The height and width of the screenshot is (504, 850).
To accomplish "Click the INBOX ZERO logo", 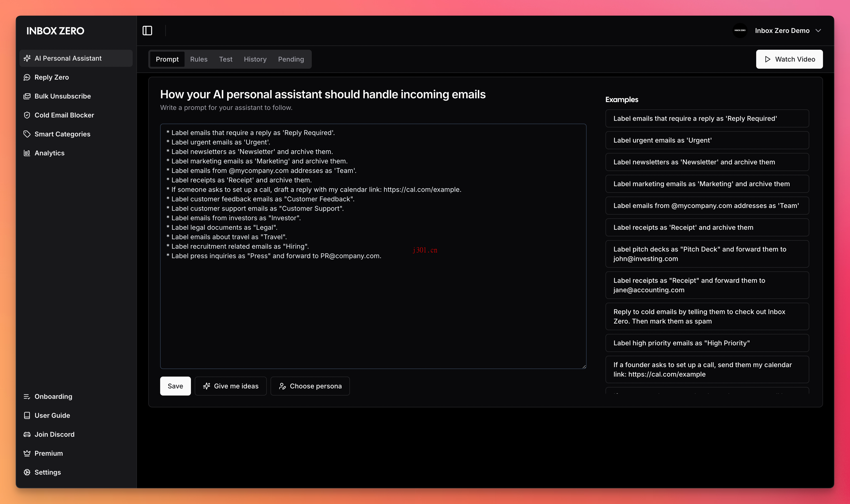I will click(55, 31).
